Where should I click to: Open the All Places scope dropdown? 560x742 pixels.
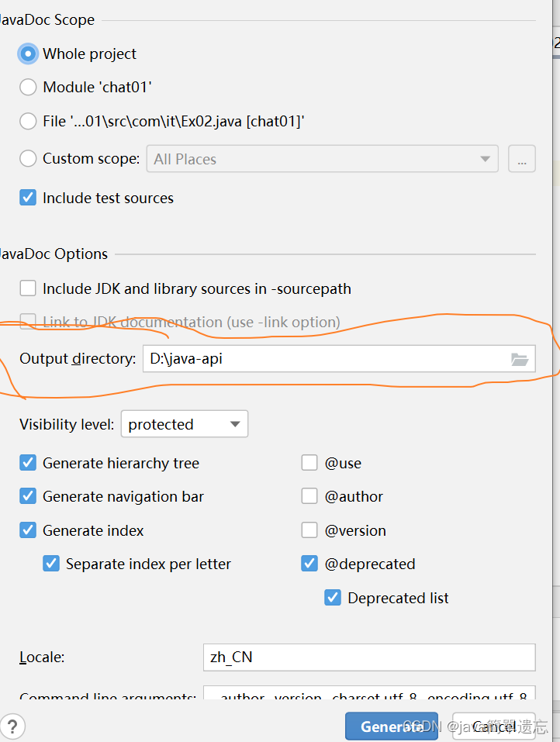coord(323,159)
